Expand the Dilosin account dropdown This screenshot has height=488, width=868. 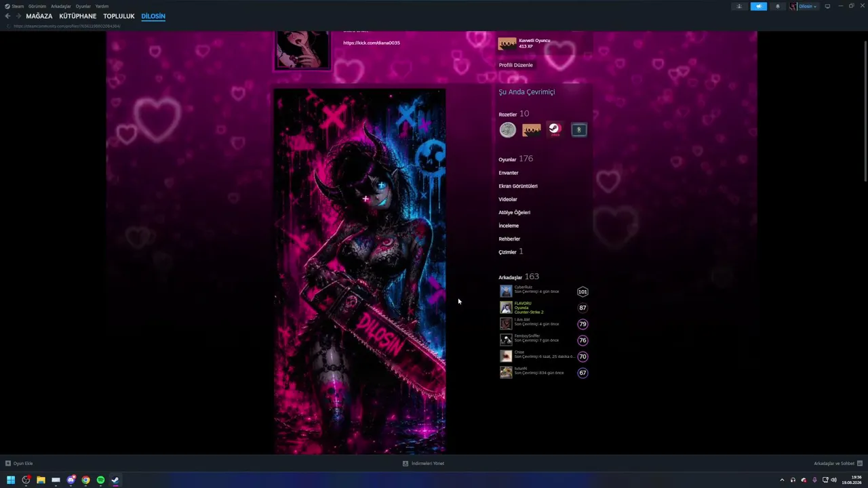(x=808, y=6)
